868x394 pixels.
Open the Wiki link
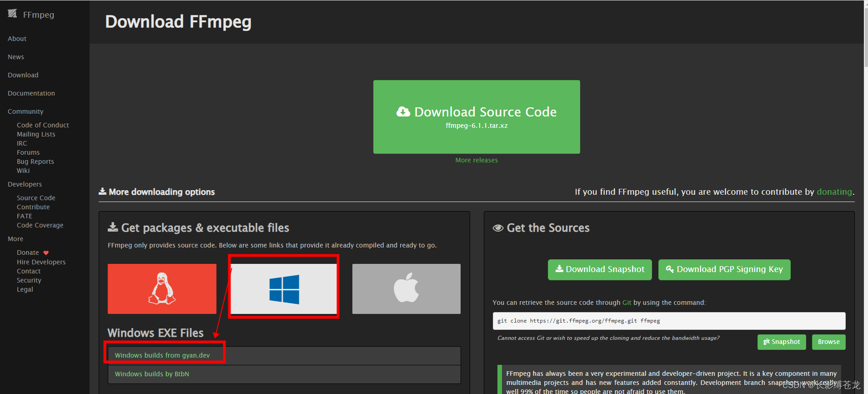(23, 171)
